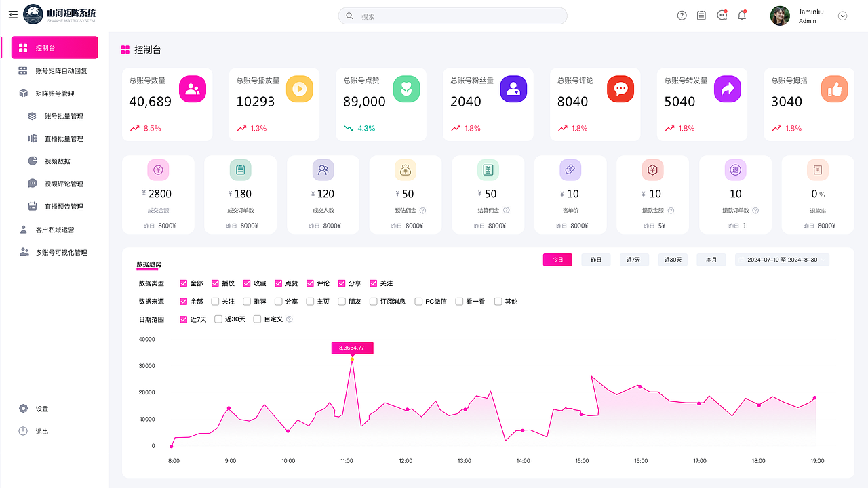Viewport: 868px width, 488px height.
Task: Click the 成交人数 people icon
Action: click(x=323, y=170)
